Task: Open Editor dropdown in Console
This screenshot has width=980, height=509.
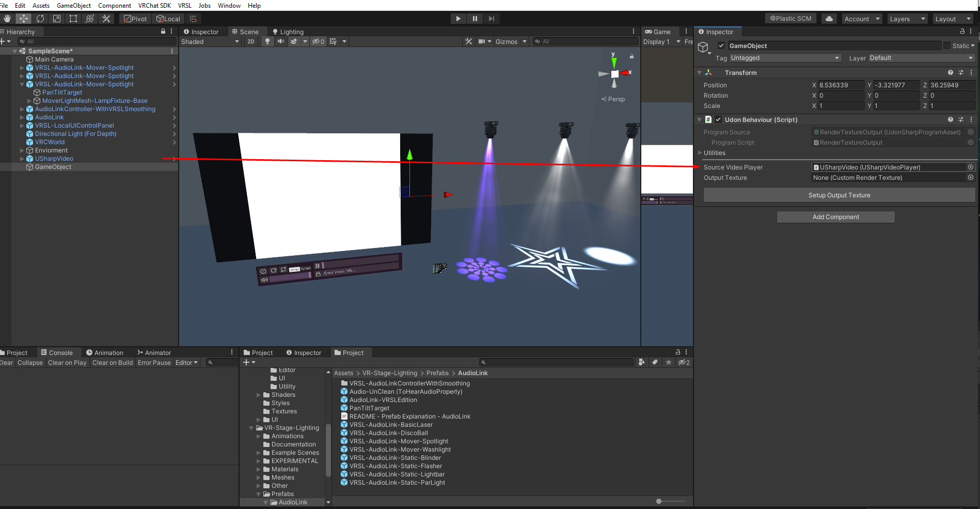Action: pos(186,363)
